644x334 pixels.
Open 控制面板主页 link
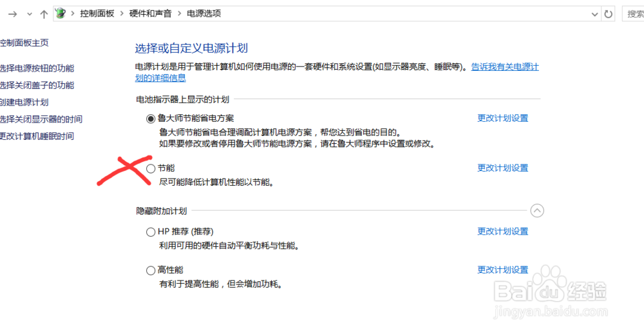pos(24,43)
